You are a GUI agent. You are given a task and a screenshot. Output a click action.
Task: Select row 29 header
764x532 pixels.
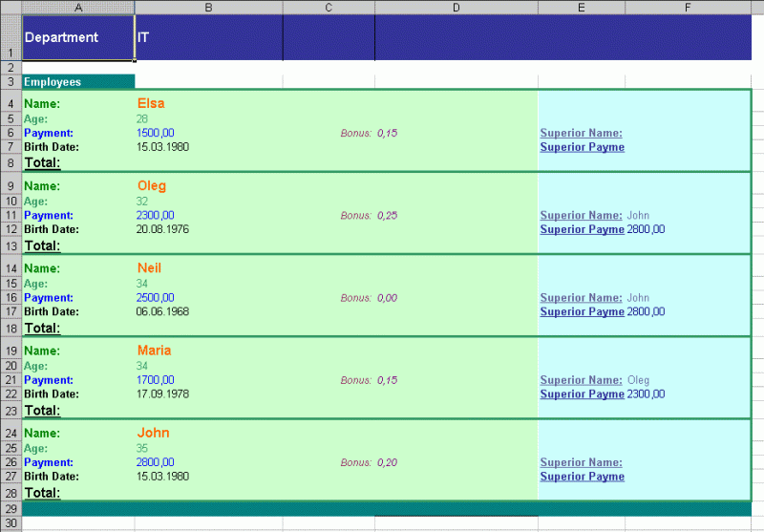point(11,509)
